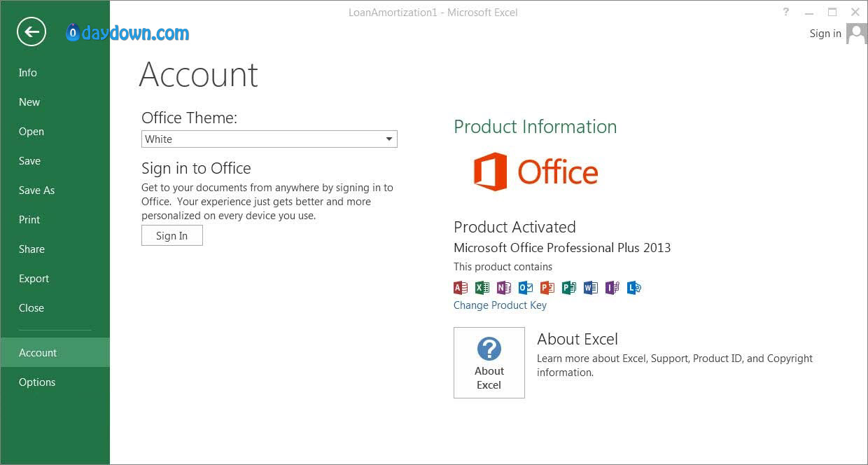Image resolution: width=868 pixels, height=465 pixels.
Task: Click the About Excel button
Action: (x=489, y=363)
